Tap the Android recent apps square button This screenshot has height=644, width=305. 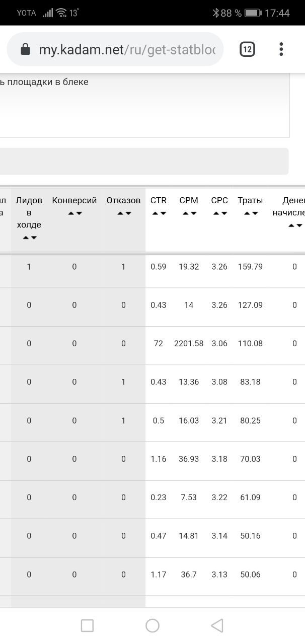[87, 625]
